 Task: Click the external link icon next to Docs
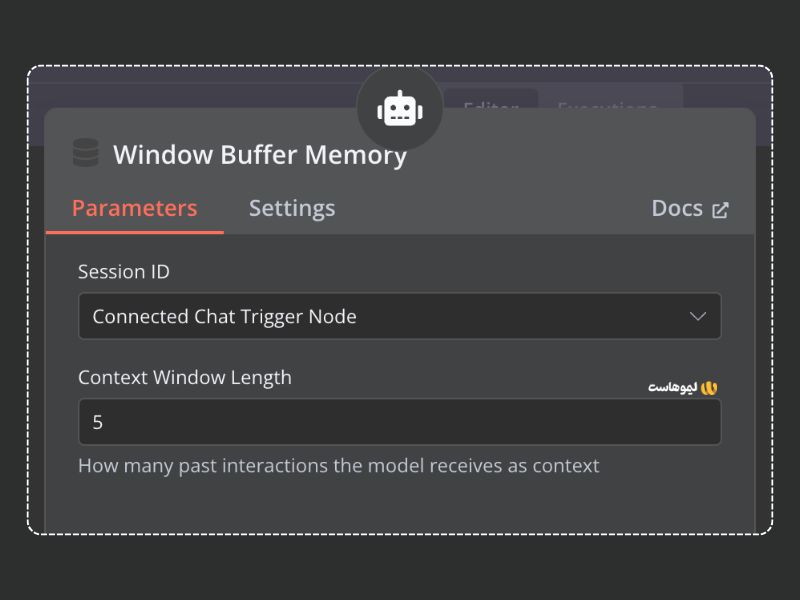click(x=720, y=209)
